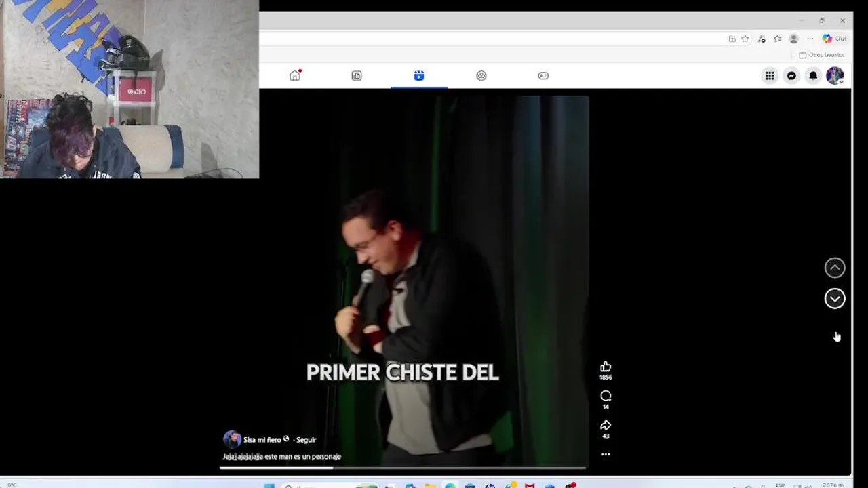Open the Edge browser profile icon
This screenshot has height=488, width=868.
pos(793,39)
